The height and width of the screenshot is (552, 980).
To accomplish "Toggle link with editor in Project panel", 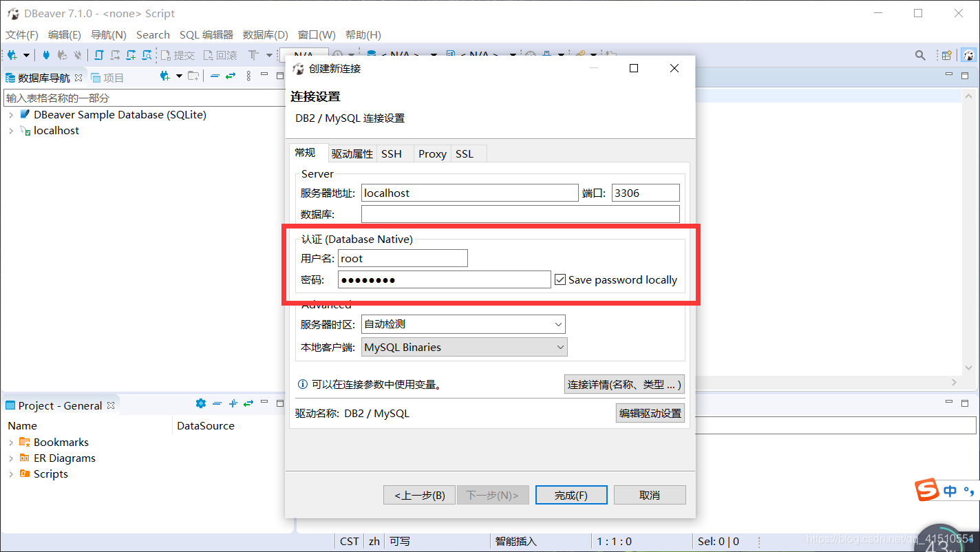I will pyautogui.click(x=248, y=403).
